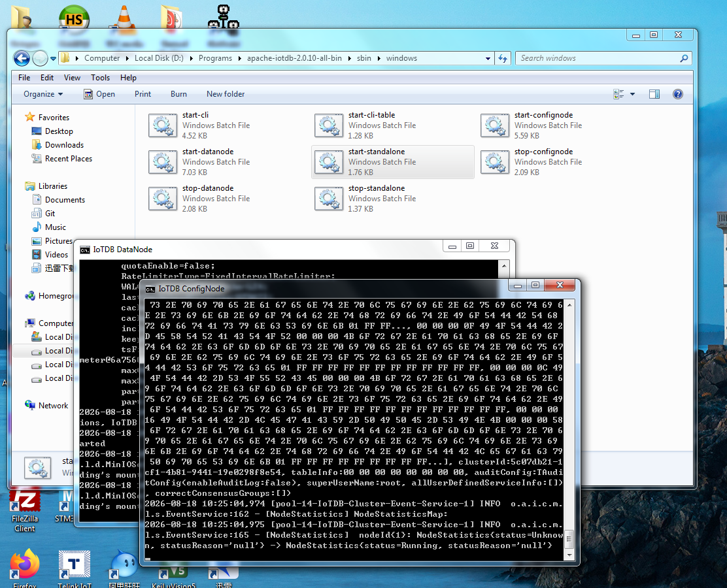
Task: Expand the arrow after Computer in address bar
Action: pos(127,58)
